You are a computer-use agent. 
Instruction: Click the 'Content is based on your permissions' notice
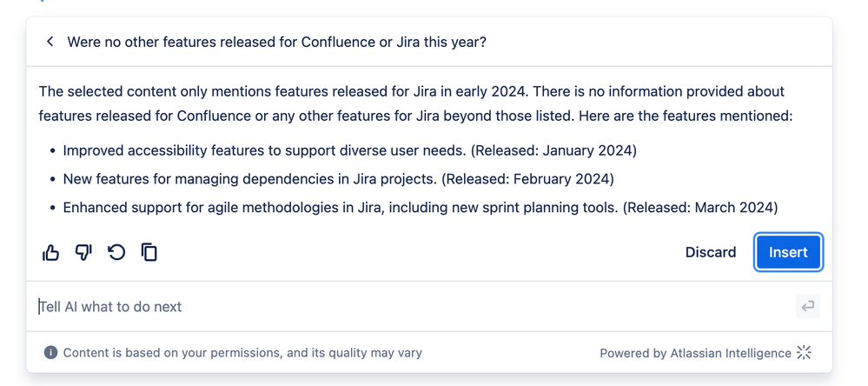(242, 353)
